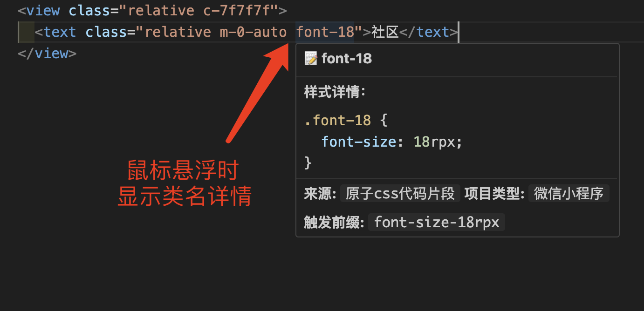Click the closing brace in the popup CSS
Screen dimensions: 644x311
(x=308, y=162)
